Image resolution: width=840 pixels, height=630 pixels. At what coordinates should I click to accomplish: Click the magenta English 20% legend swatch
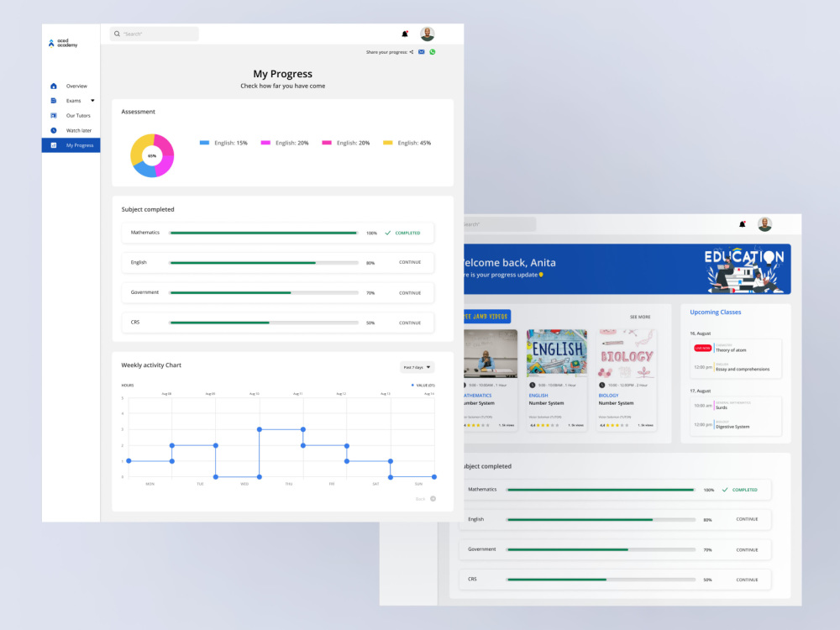pos(265,143)
